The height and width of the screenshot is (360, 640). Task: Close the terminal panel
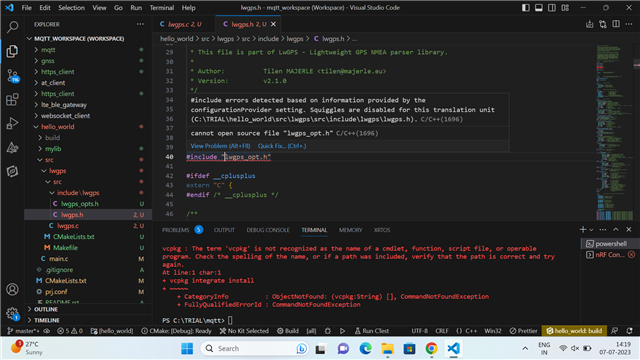click(x=629, y=230)
